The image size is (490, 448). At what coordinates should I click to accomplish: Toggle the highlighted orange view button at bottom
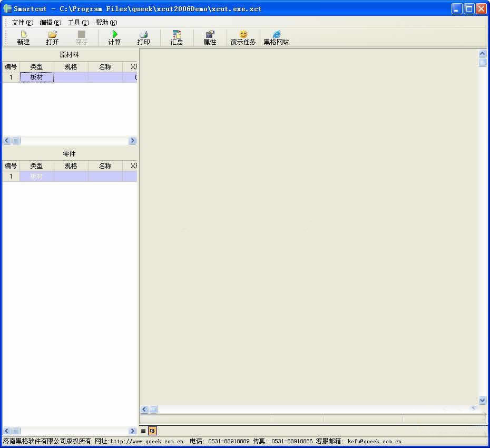(152, 431)
